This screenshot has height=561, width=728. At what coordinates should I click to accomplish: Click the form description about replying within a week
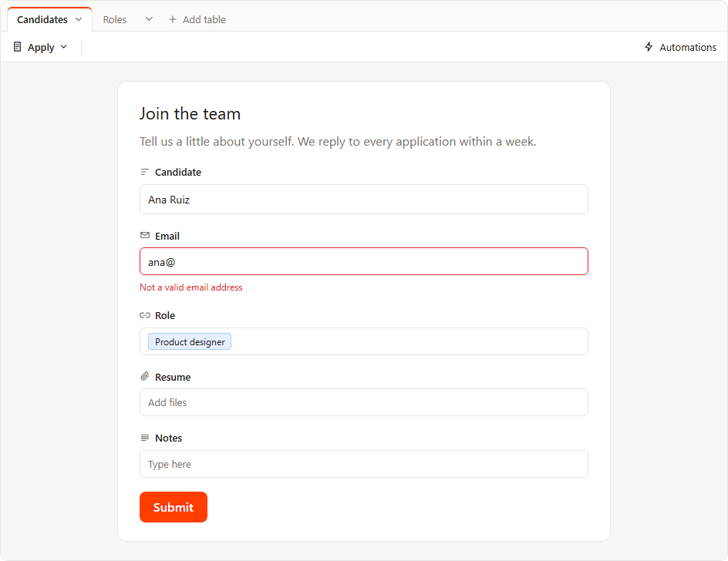point(338,142)
